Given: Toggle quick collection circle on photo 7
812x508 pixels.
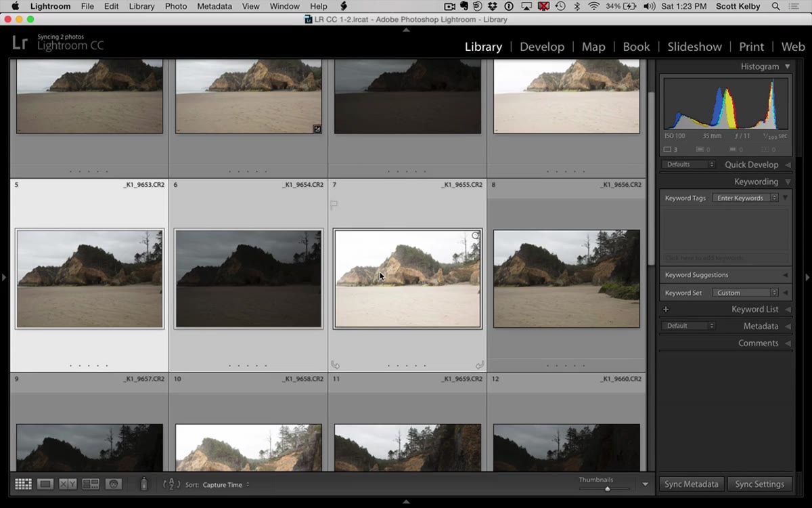Looking at the screenshot, I should (475, 236).
